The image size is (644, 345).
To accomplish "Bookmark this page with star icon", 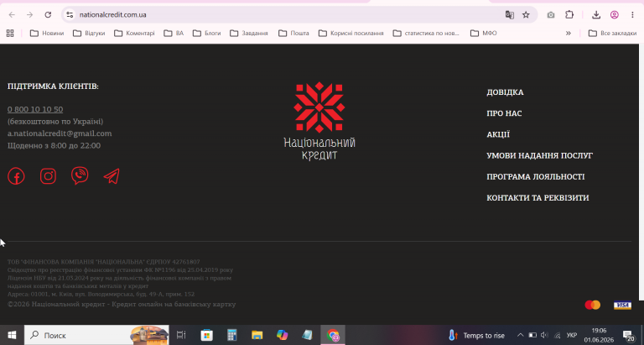I will (x=526, y=15).
